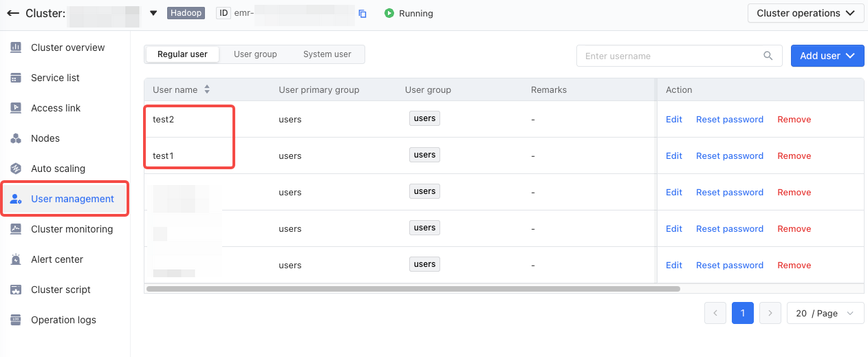View Operation logs

click(63, 320)
